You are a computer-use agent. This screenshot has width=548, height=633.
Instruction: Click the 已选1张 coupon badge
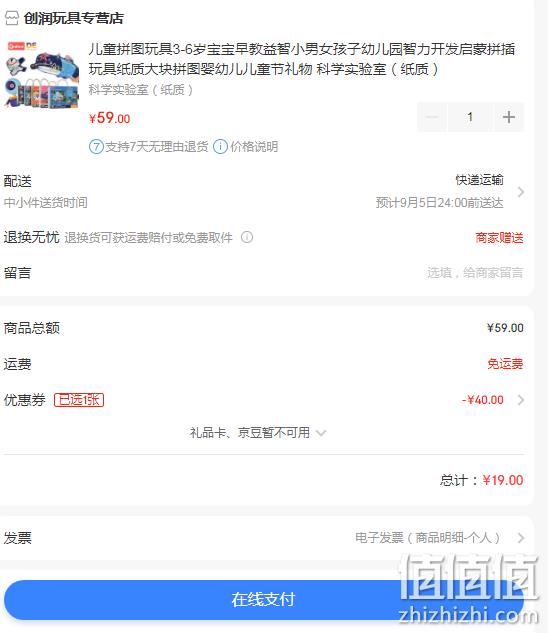point(79,400)
